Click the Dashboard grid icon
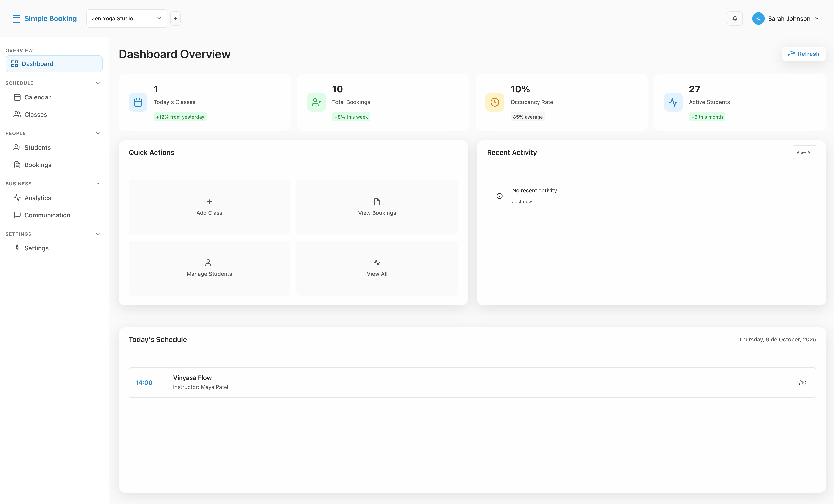This screenshot has width=834, height=504. [x=15, y=64]
